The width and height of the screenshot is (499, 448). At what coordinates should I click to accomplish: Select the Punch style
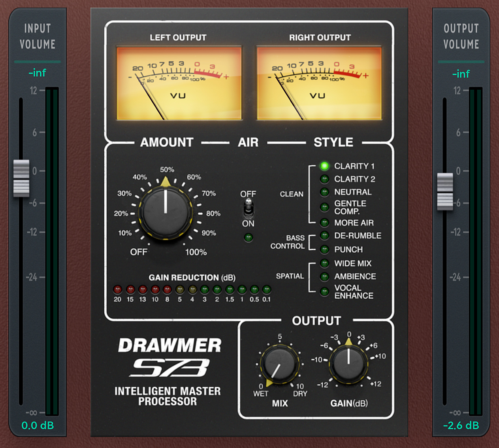[324, 250]
